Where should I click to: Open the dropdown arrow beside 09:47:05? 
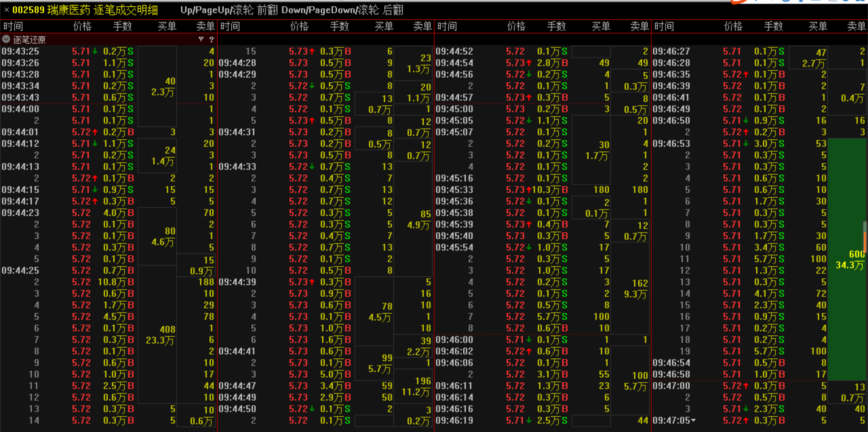pyautogui.click(x=693, y=420)
